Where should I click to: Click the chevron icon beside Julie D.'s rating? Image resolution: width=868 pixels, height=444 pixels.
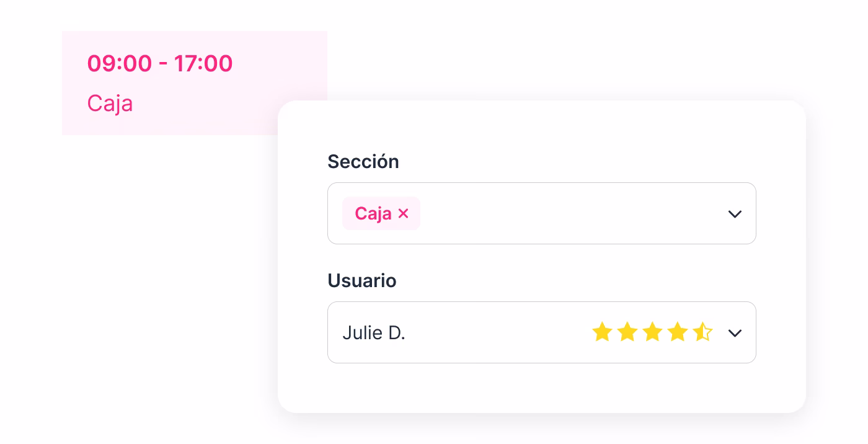tap(735, 333)
